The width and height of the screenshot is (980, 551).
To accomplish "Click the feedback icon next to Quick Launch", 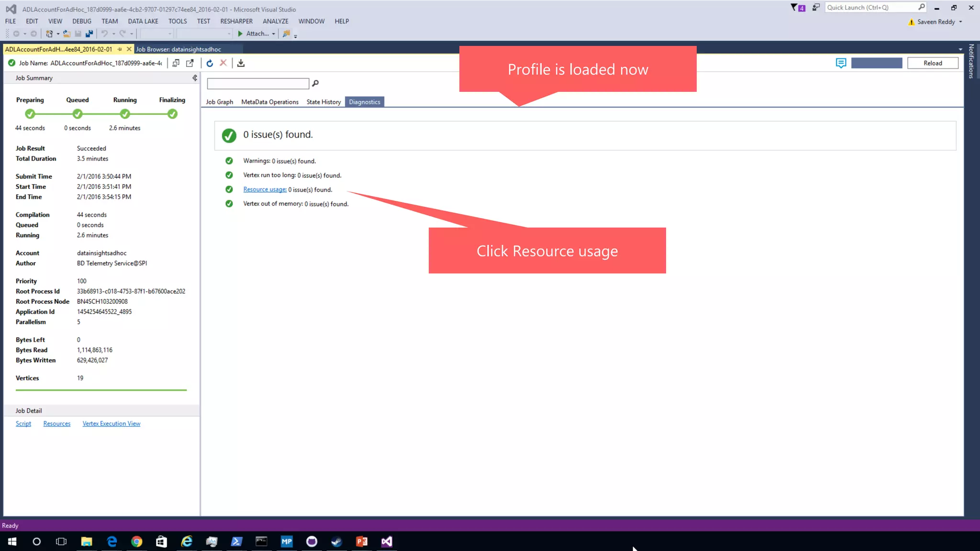I will click(816, 7).
